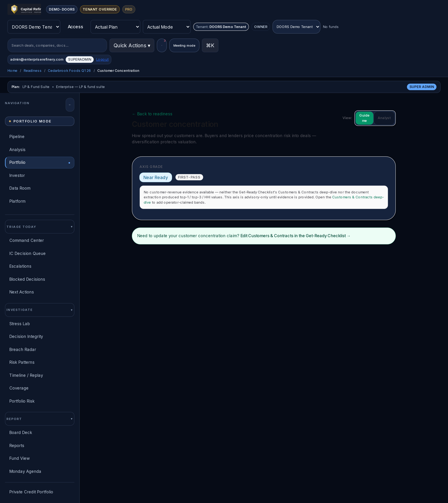Click the search deals input field
The width and height of the screenshot is (448, 503).
[57, 45]
